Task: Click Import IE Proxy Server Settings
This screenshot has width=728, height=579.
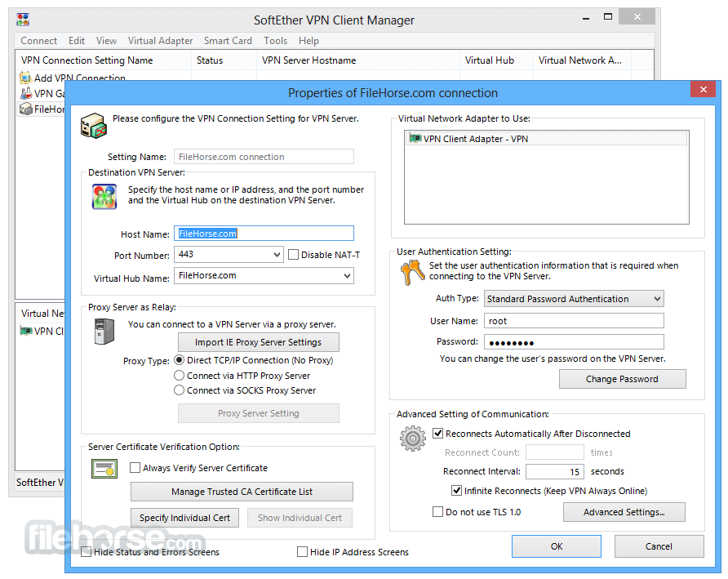Action: [x=259, y=342]
